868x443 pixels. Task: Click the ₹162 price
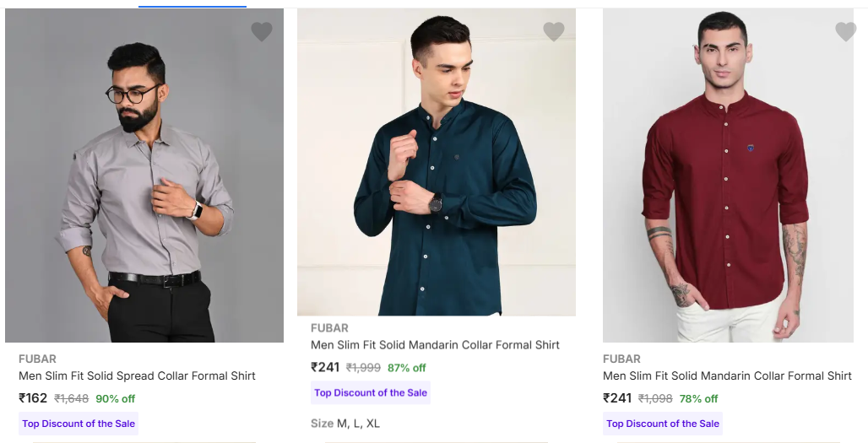34,398
